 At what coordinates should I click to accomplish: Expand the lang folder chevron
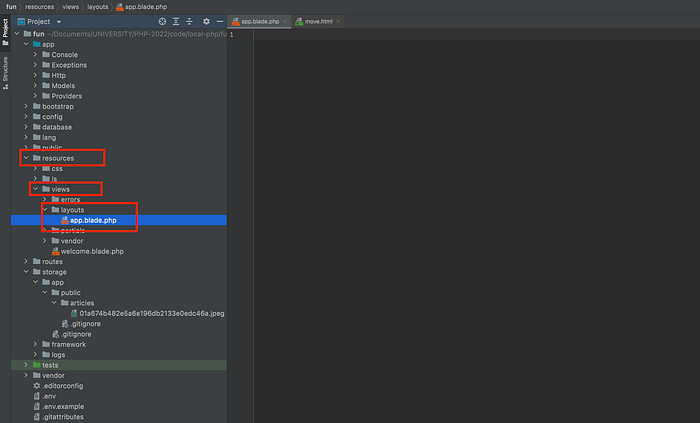26,137
